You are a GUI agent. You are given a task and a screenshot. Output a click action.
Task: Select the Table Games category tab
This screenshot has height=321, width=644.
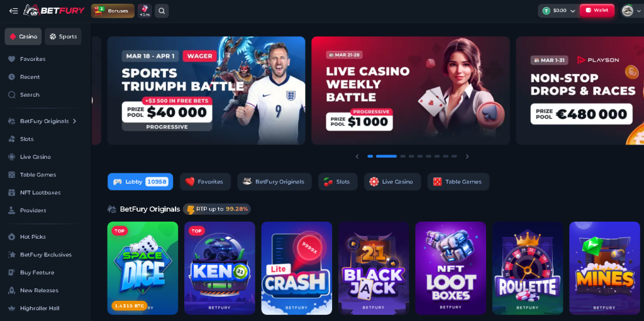[x=458, y=182]
